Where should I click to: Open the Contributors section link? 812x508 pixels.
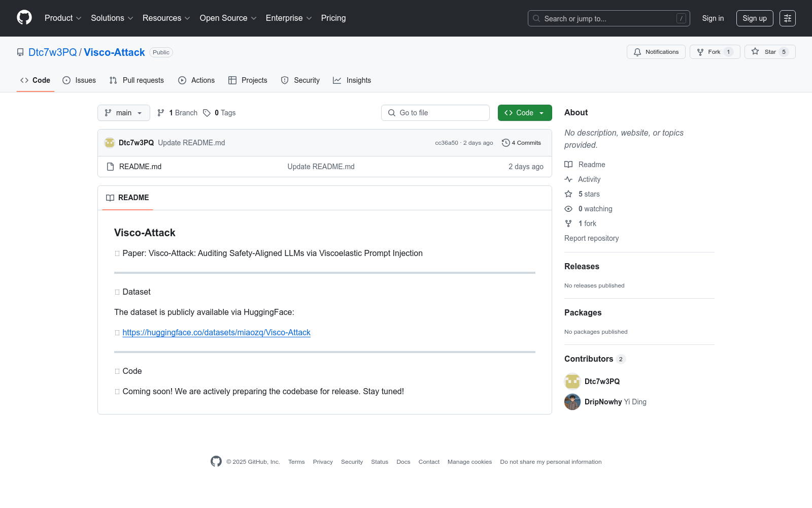coord(595,359)
